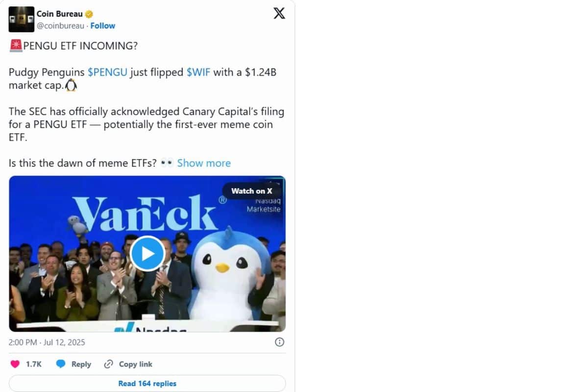Click the heart like icon
This screenshot has height=392, width=588.
point(15,364)
